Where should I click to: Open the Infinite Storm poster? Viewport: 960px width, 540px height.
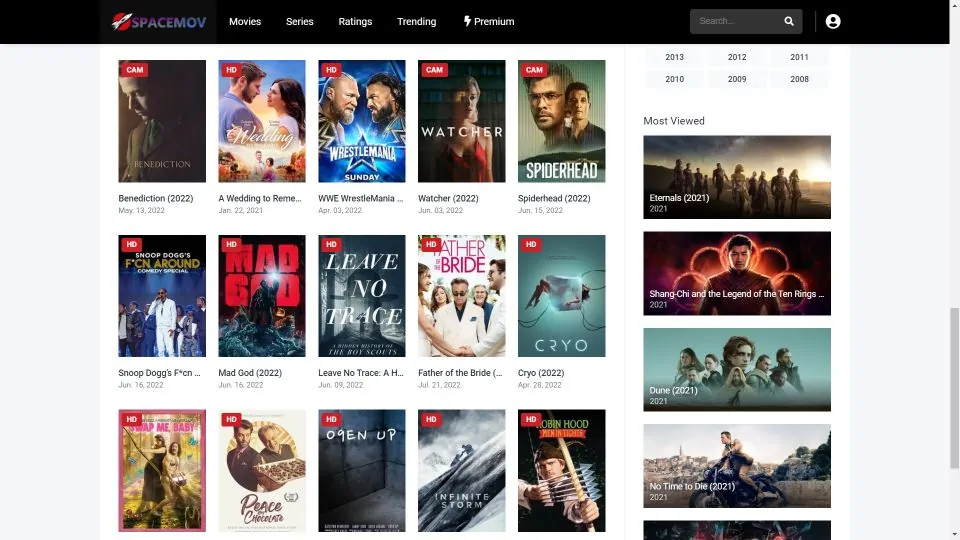(x=462, y=471)
